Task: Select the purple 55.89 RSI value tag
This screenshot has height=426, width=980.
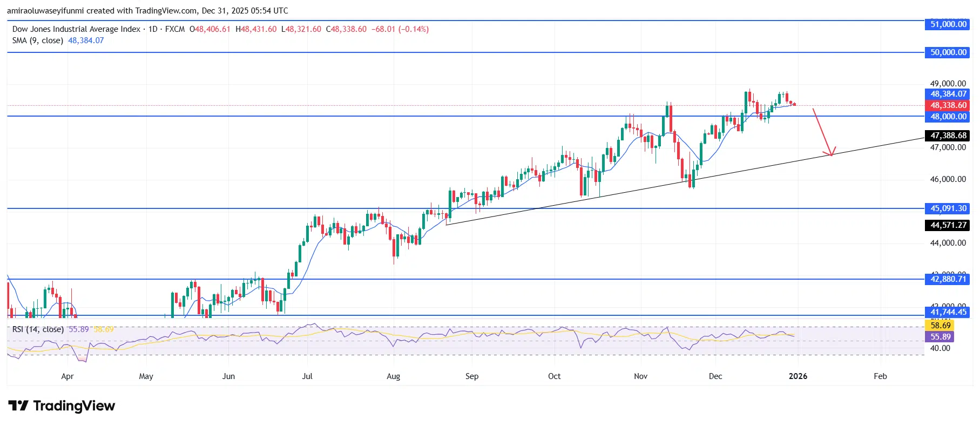Action: (940, 336)
